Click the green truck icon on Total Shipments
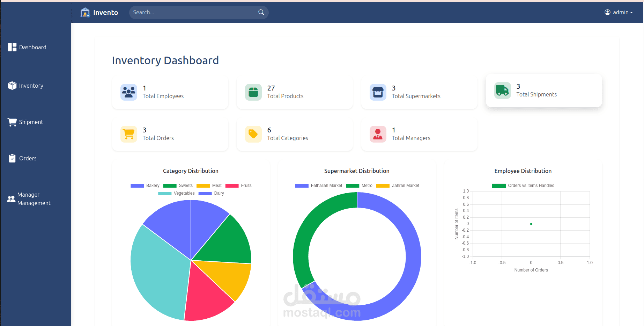Image resolution: width=644 pixels, height=326 pixels. coord(502,90)
